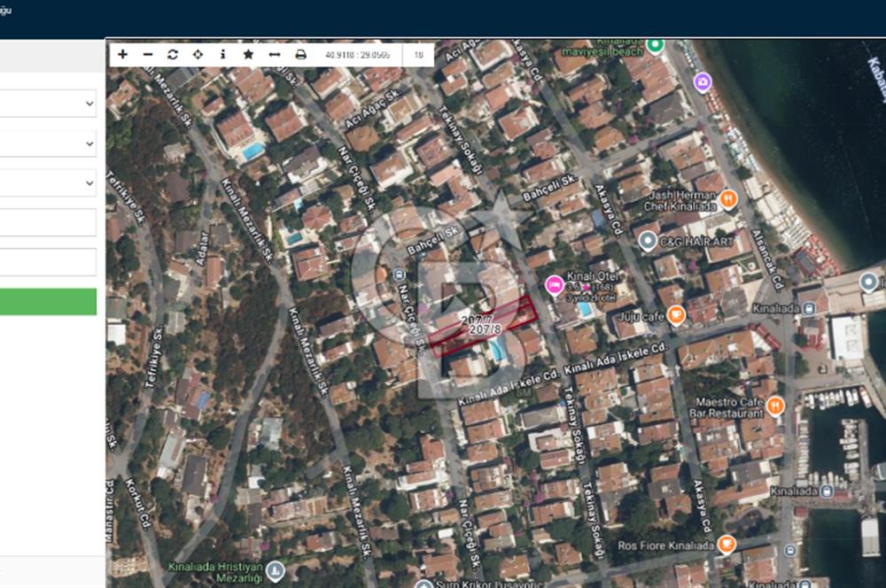Zoom out with the minus icon
The image size is (886, 588).
pyautogui.click(x=148, y=54)
